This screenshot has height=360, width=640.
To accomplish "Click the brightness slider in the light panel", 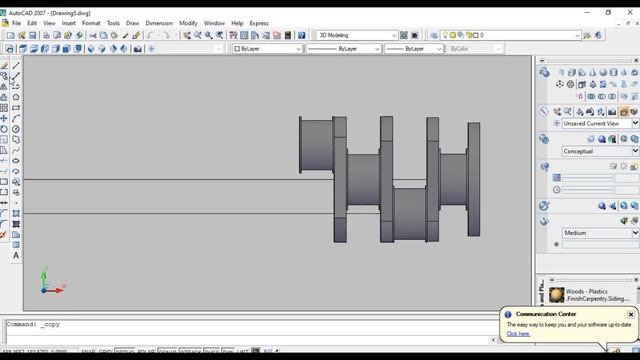I will (587, 178).
